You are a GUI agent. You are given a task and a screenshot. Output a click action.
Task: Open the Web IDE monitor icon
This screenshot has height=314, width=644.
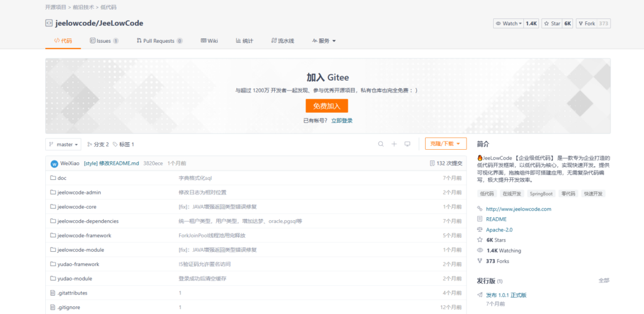pos(408,144)
